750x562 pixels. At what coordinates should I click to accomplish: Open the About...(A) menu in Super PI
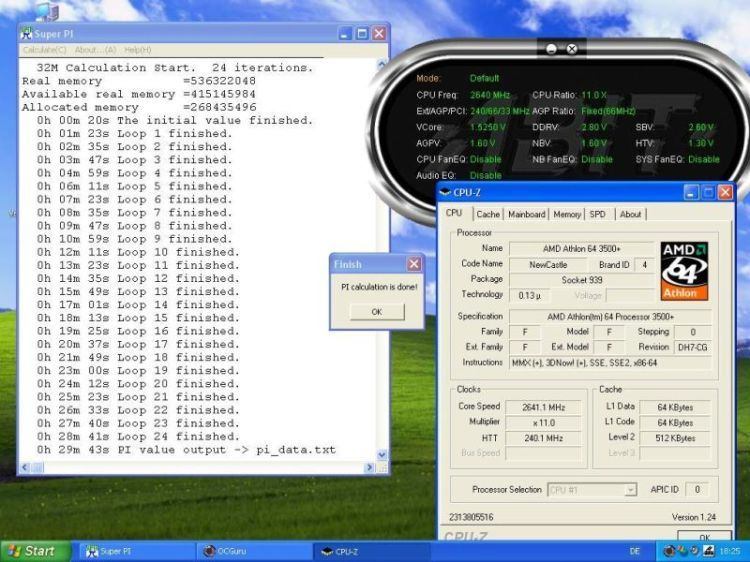[x=96, y=50]
